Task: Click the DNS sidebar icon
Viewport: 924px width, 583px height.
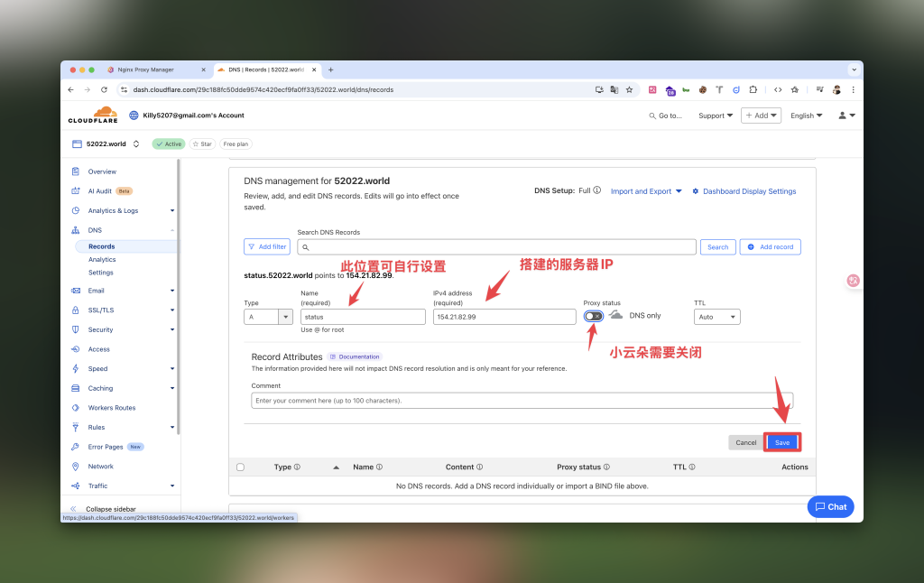Action: pos(76,230)
